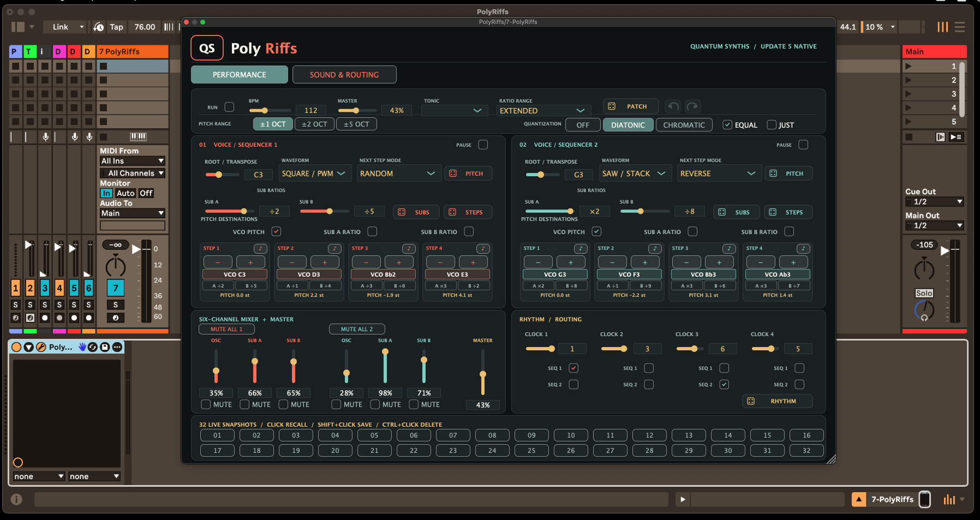Switch to the SOUND & ROUTING tab
980x520 pixels.
pos(344,75)
